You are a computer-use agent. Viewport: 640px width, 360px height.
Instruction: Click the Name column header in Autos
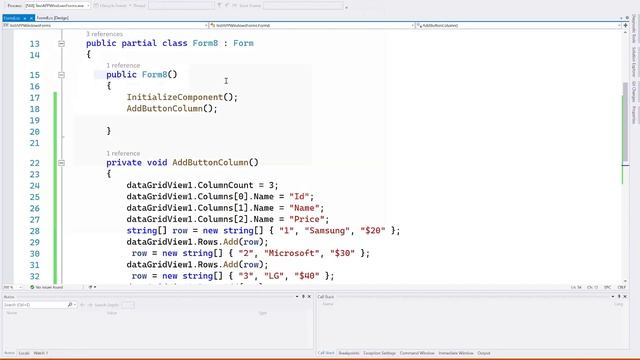click(x=11, y=313)
